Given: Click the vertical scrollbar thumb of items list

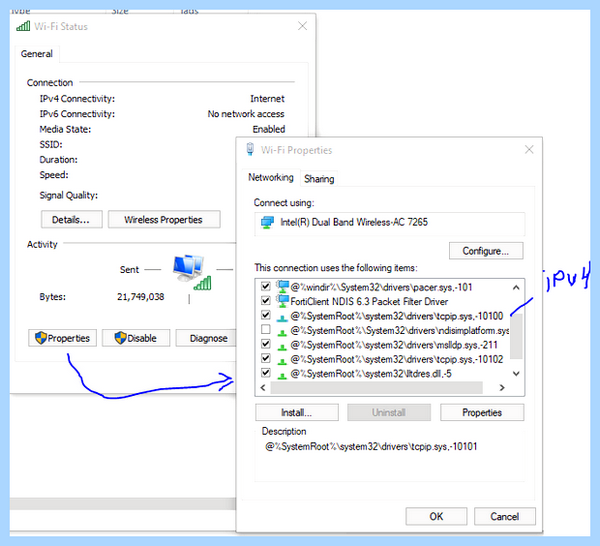Looking at the screenshot, I should point(516,336).
